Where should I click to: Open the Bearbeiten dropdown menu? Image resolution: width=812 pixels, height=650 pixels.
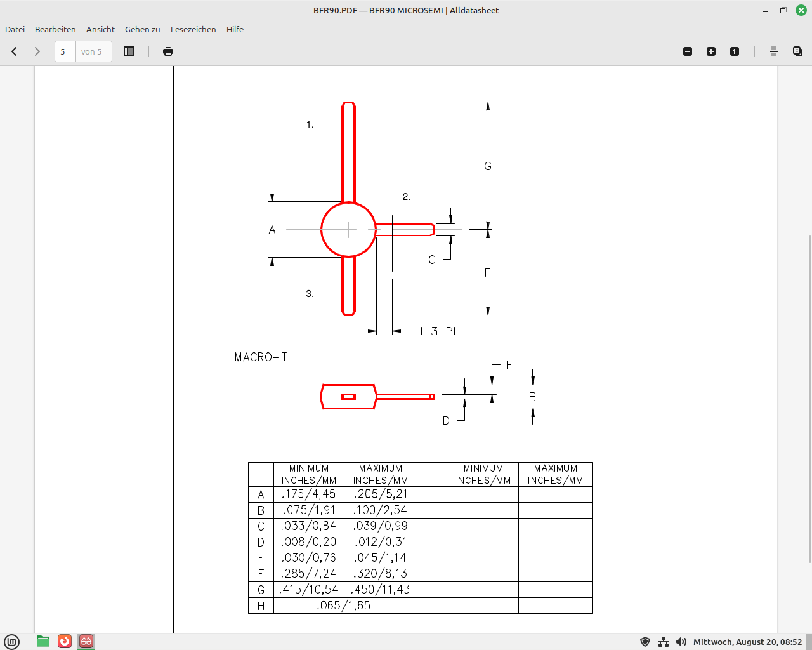pos(55,29)
